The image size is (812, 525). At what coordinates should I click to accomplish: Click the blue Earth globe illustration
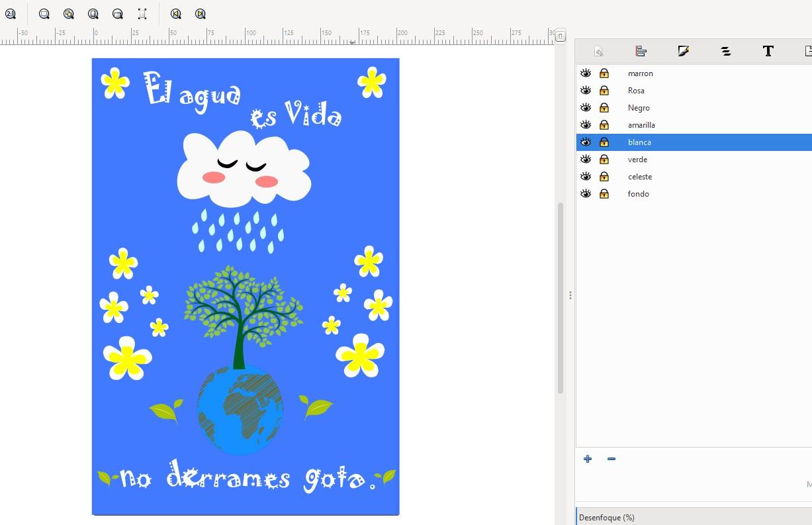pyautogui.click(x=240, y=409)
